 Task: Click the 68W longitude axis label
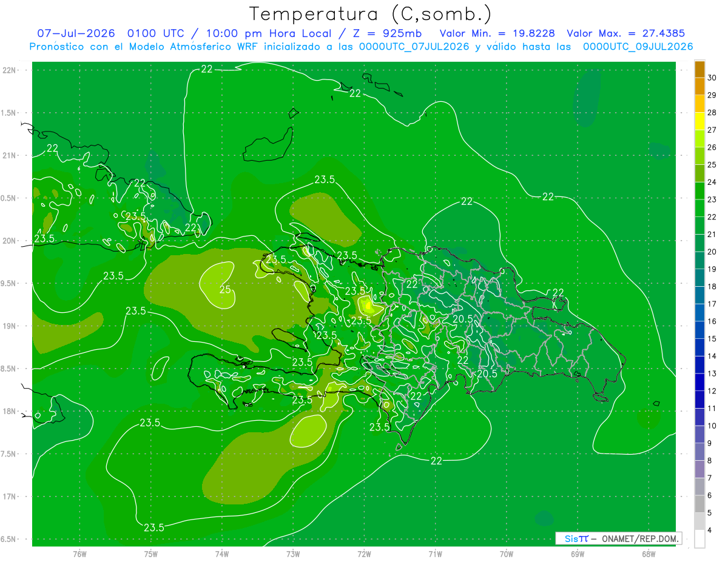pyautogui.click(x=649, y=554)
